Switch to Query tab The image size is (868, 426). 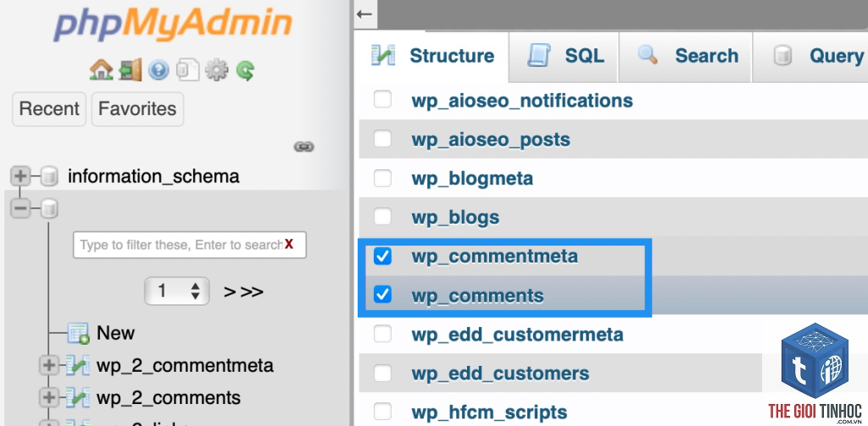(x=811, y=56)
